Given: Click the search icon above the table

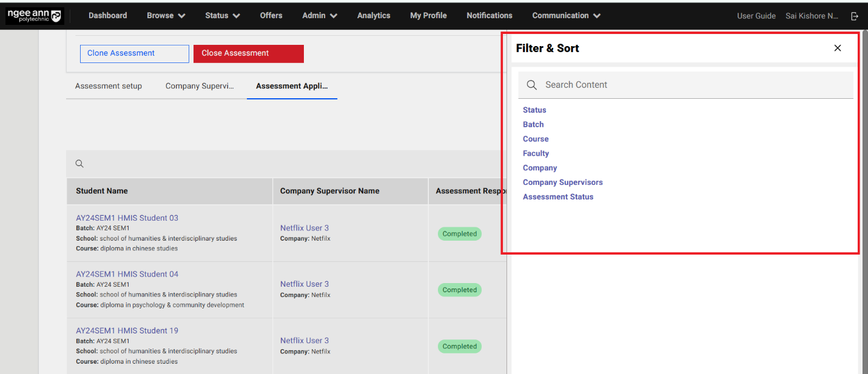Looking at the screenshot, I should 79,164.
